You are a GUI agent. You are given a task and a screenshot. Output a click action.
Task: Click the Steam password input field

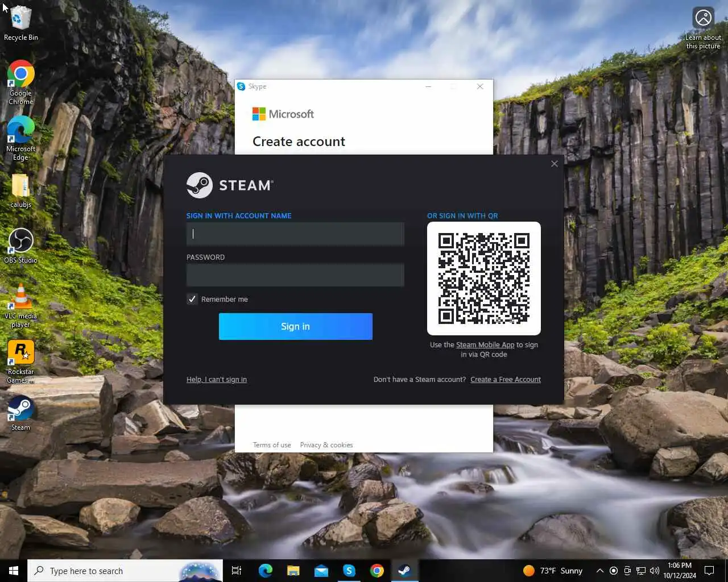[295, 275]
